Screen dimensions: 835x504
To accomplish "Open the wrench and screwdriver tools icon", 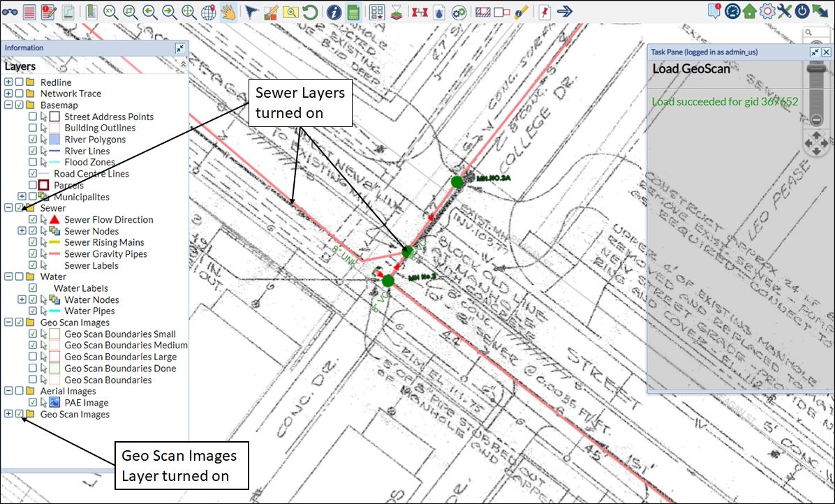I will (x=785, y=11).
